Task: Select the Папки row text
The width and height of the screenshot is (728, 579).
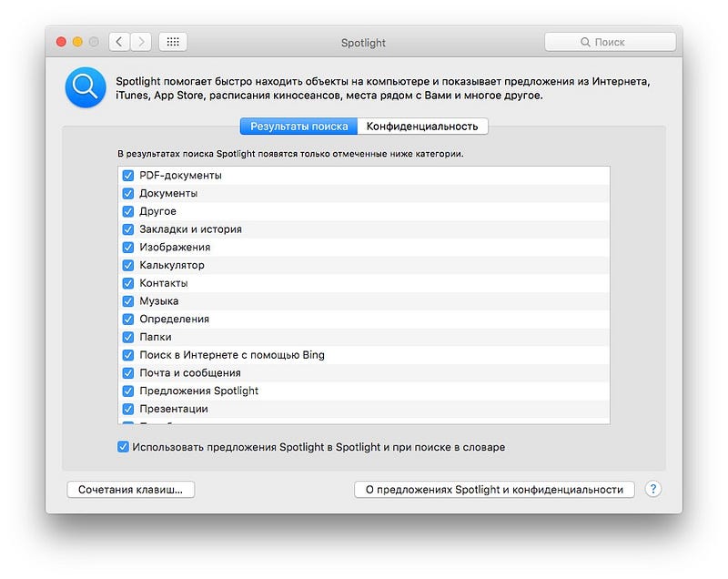Action: (x=156, y=337)
